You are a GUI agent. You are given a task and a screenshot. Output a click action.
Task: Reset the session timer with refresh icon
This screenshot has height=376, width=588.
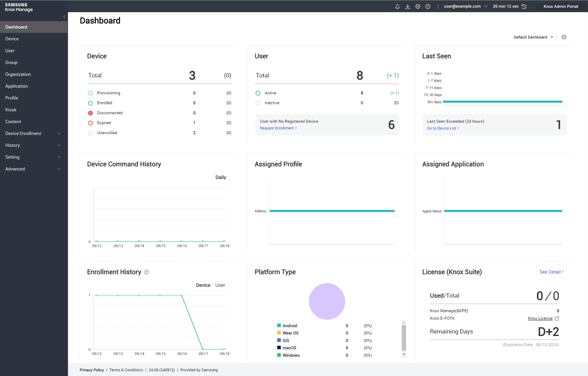coord(524,6)
